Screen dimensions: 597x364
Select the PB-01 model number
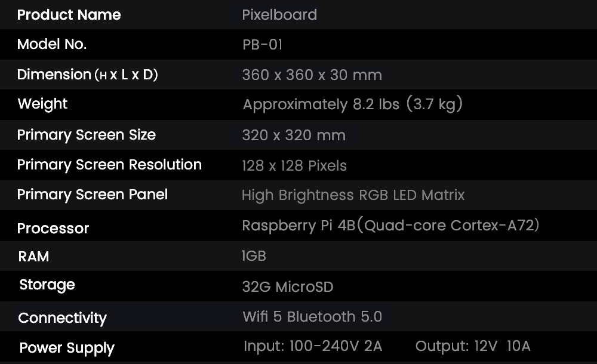263,45
